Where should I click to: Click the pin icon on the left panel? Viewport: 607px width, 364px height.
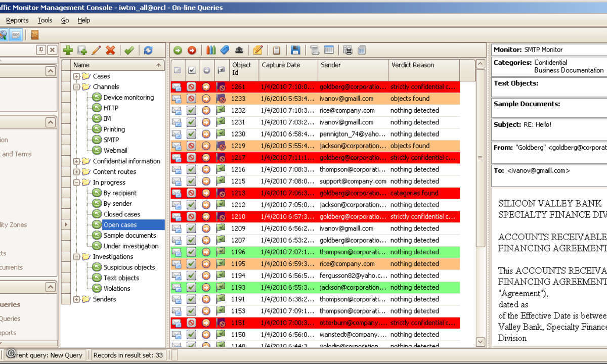41,50
